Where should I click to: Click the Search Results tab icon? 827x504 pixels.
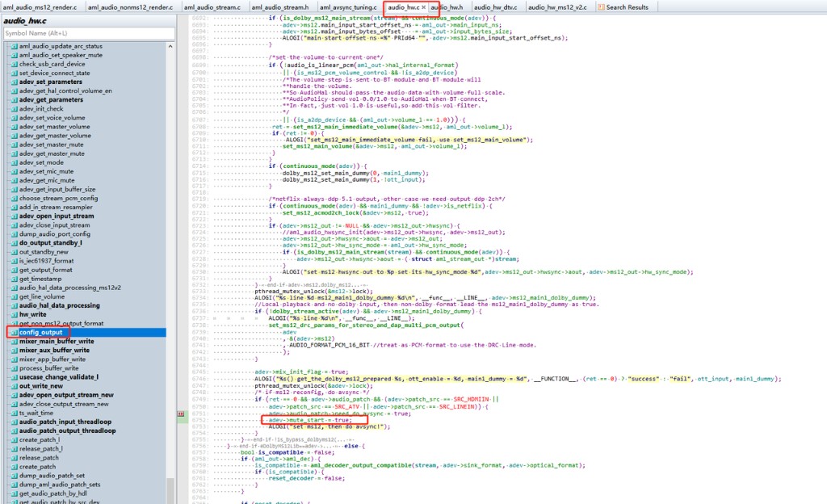click(601, 7)
